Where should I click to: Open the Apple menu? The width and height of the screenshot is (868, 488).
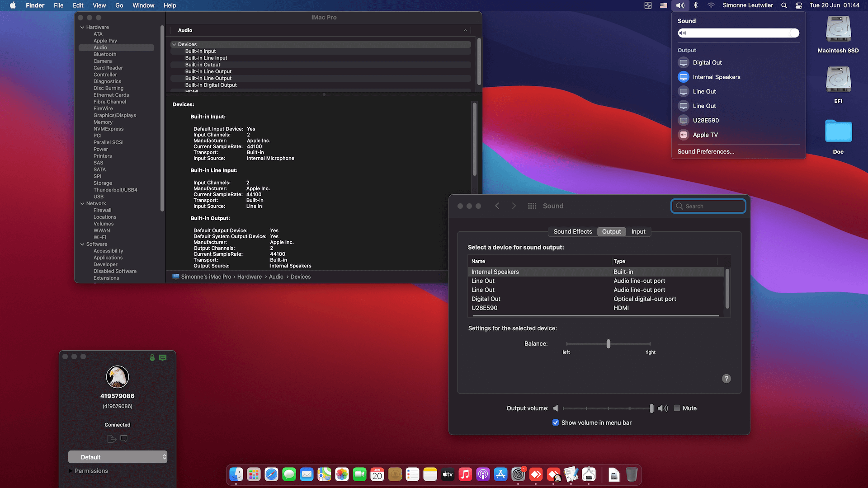(13, 5)
